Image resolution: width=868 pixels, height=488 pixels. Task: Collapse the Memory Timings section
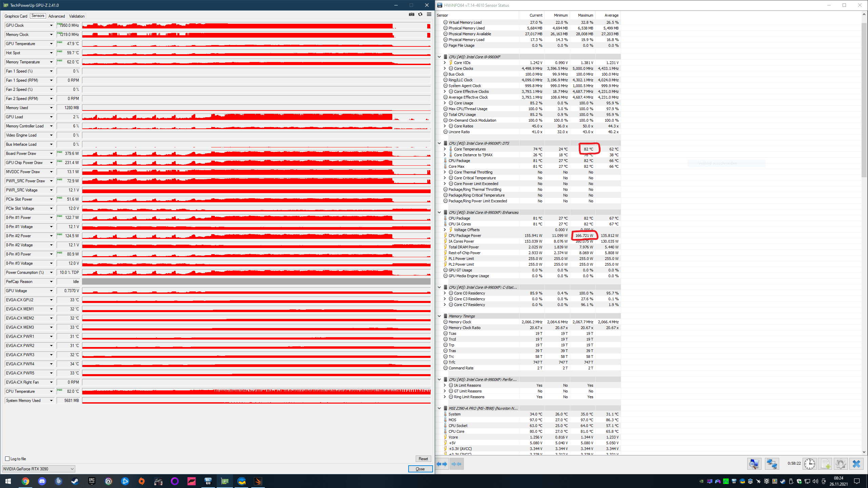pos(439,316)
